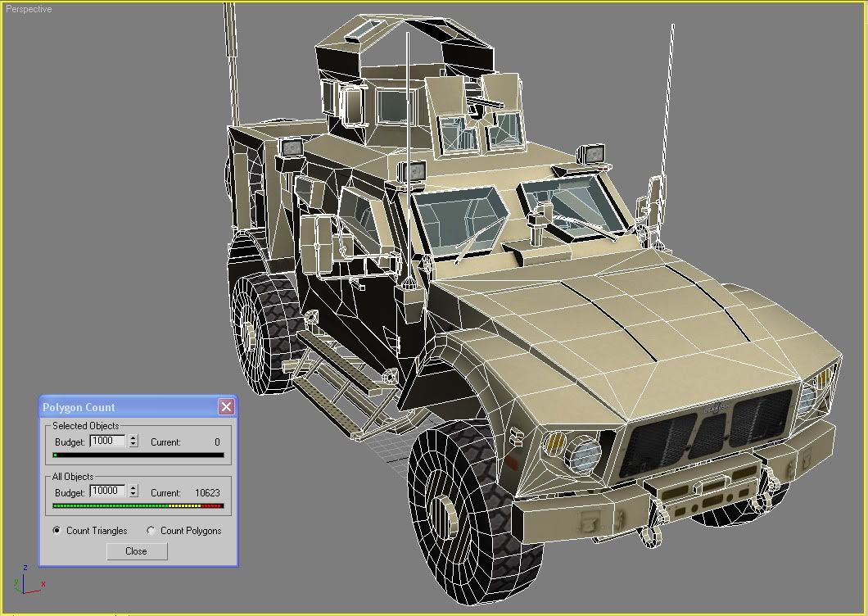This screenshot has width=868, height=616.
Task: Click the All Objects polygon usage bar
Action: pos(138,506)
